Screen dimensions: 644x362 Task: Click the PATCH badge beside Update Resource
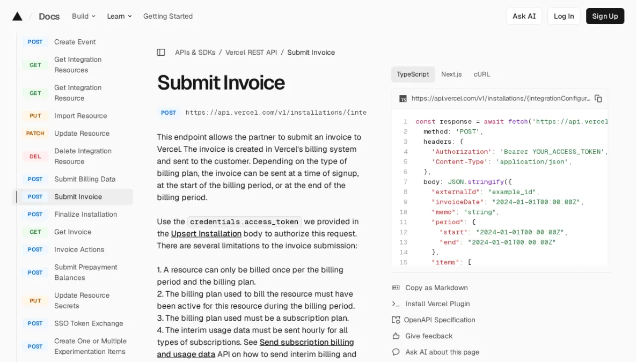35,134
